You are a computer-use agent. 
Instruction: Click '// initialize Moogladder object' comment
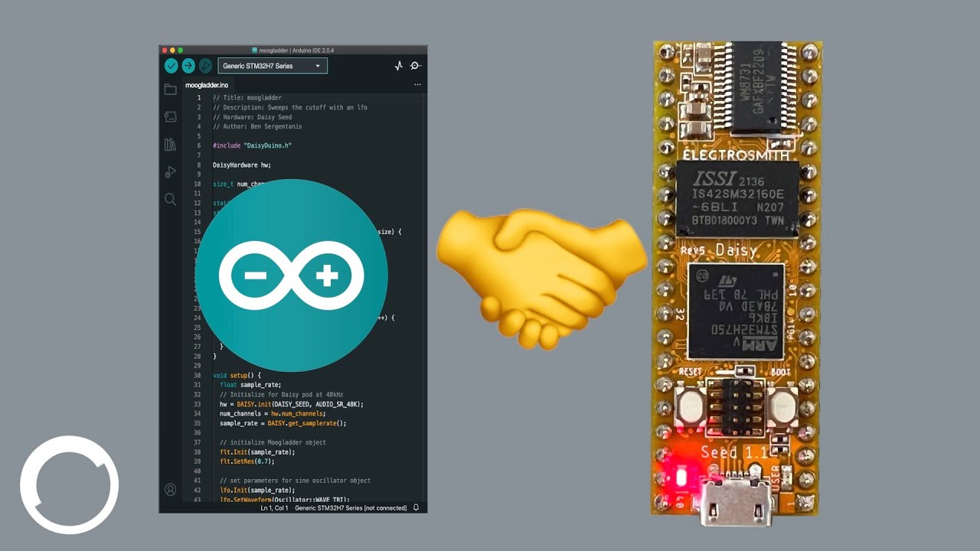tap(273, 442)
